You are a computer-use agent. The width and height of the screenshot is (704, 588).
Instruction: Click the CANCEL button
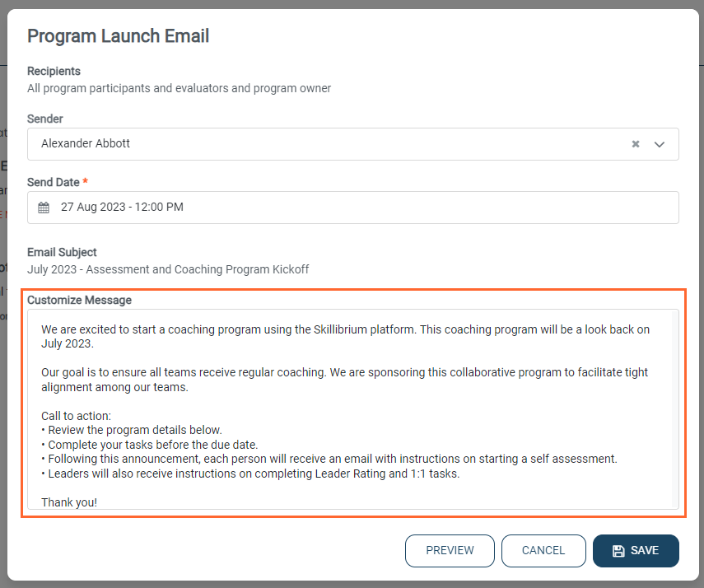[x=543, y=551]
